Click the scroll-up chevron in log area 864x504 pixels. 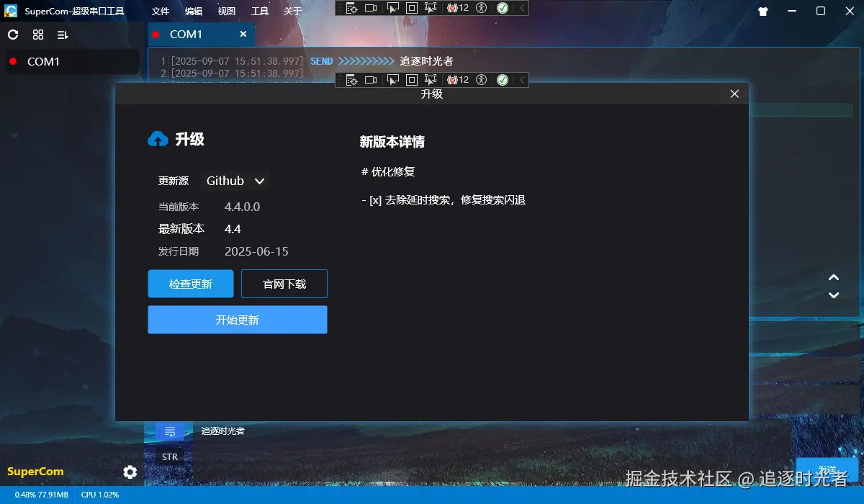(834, 277)
